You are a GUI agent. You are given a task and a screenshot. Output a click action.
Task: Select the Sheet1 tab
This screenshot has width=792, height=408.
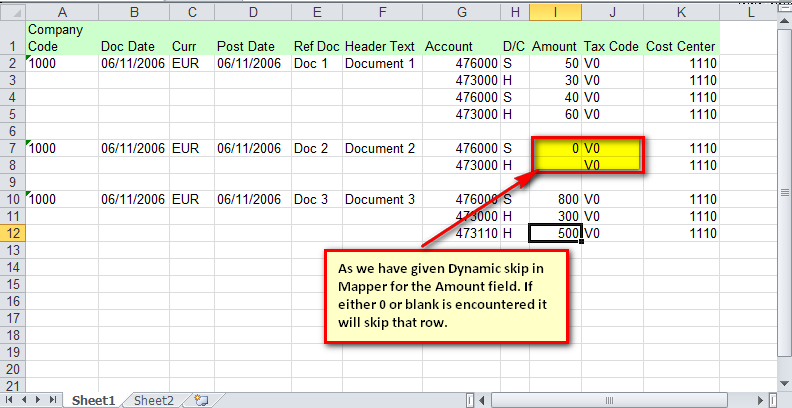pos(93,400)
